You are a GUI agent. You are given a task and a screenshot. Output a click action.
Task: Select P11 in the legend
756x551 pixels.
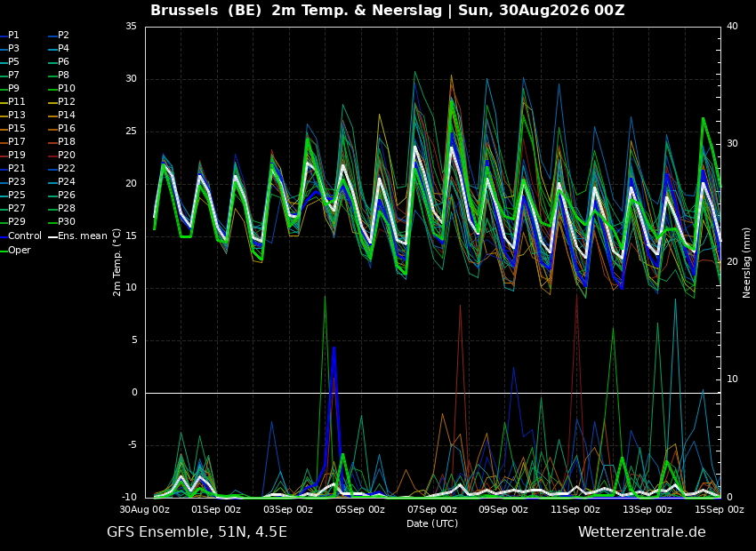pos(12,101)
